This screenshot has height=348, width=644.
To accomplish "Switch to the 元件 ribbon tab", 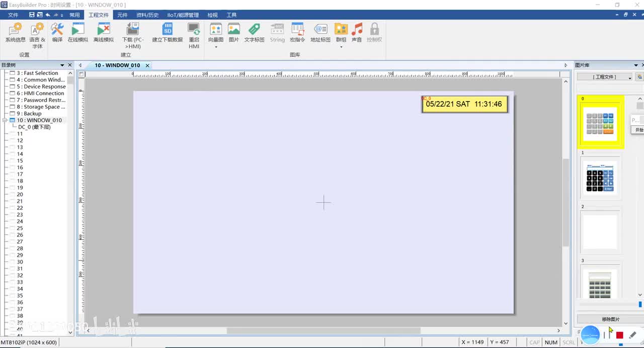I will (x=122, y=15).
